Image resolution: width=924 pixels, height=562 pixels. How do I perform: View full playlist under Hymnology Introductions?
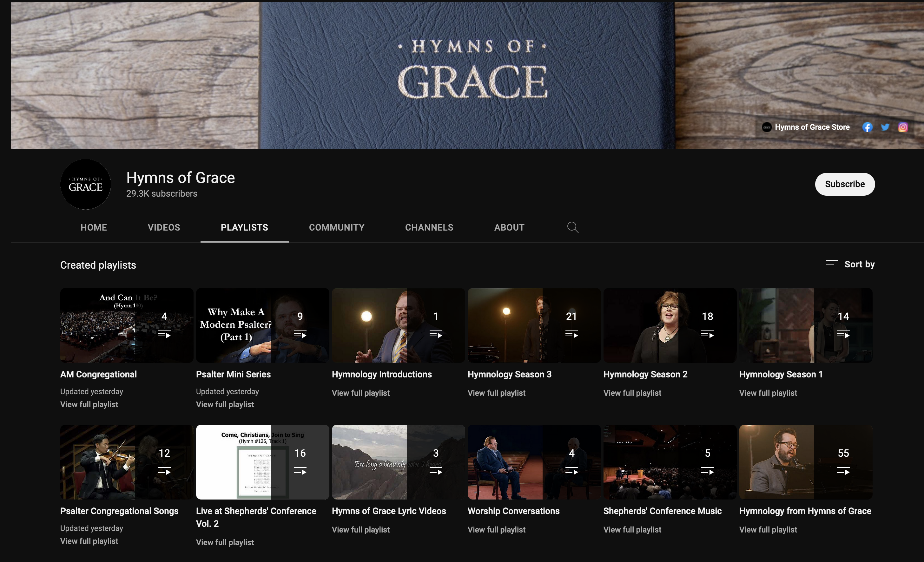361,393
